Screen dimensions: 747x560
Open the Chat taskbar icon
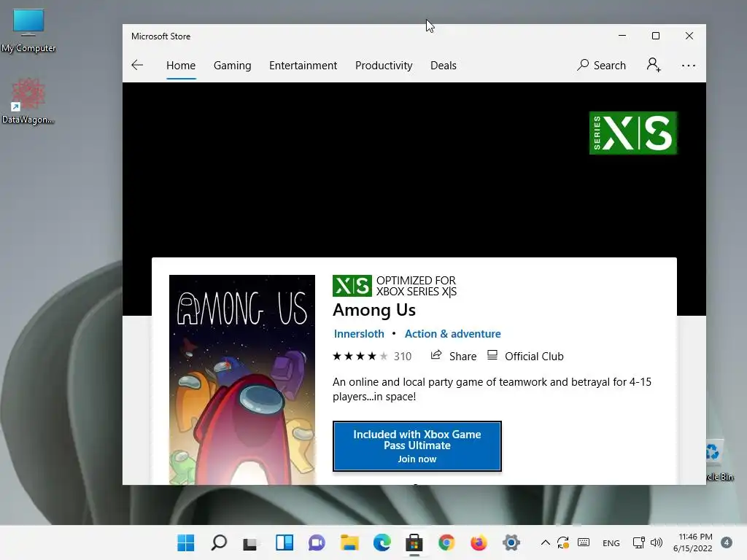click(317, 542)
